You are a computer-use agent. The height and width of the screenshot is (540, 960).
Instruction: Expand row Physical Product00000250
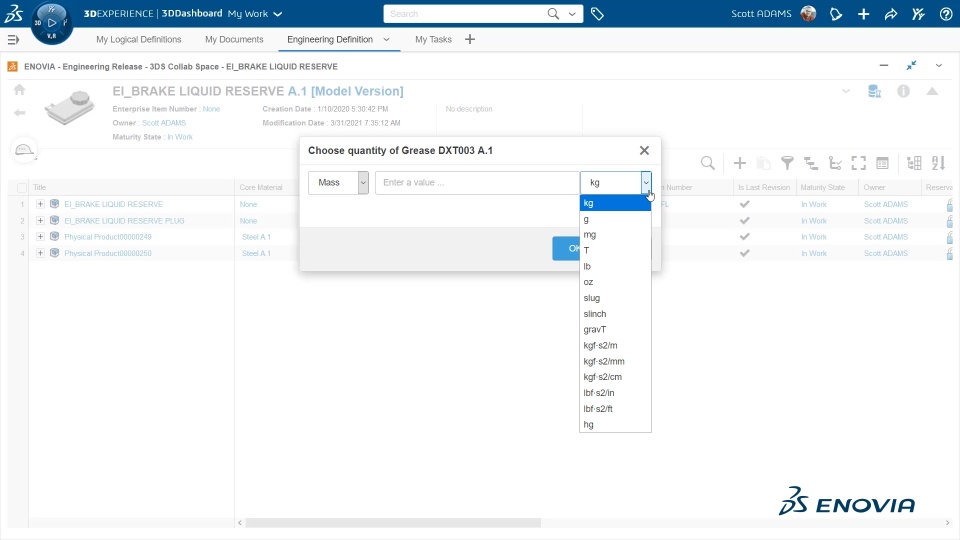[40, 253]
